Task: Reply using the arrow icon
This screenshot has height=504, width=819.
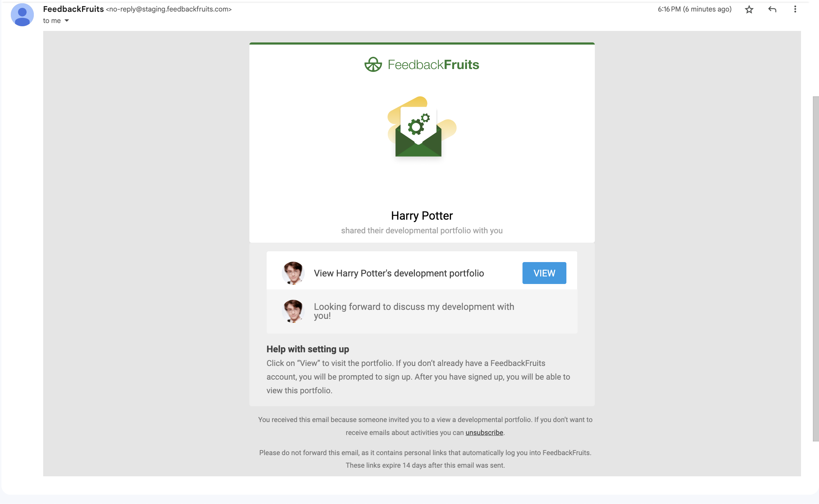Action: coord(772,9)
